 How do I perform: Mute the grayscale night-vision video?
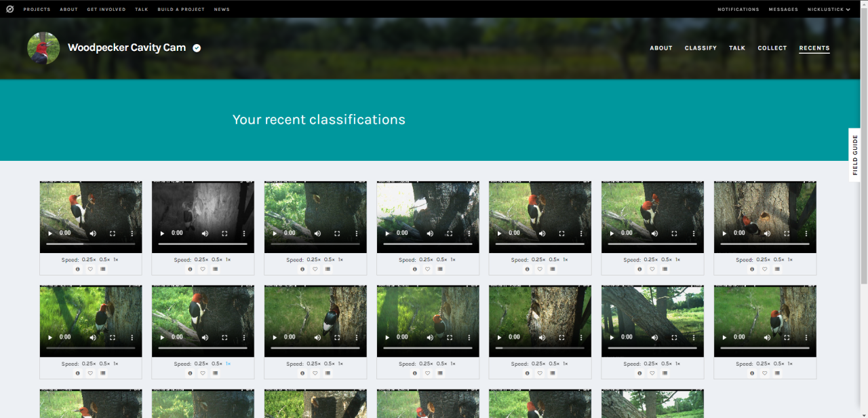(x=205, y=233)
